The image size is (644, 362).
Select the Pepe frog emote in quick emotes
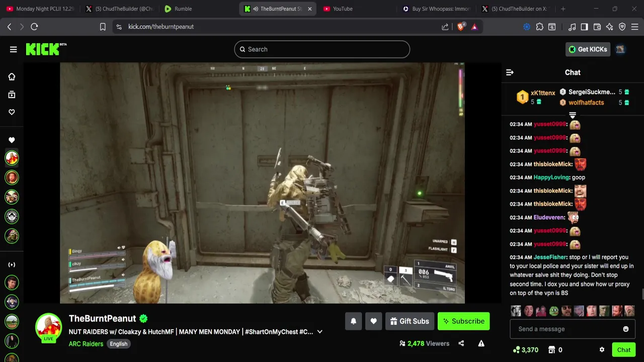click(554, 311)
